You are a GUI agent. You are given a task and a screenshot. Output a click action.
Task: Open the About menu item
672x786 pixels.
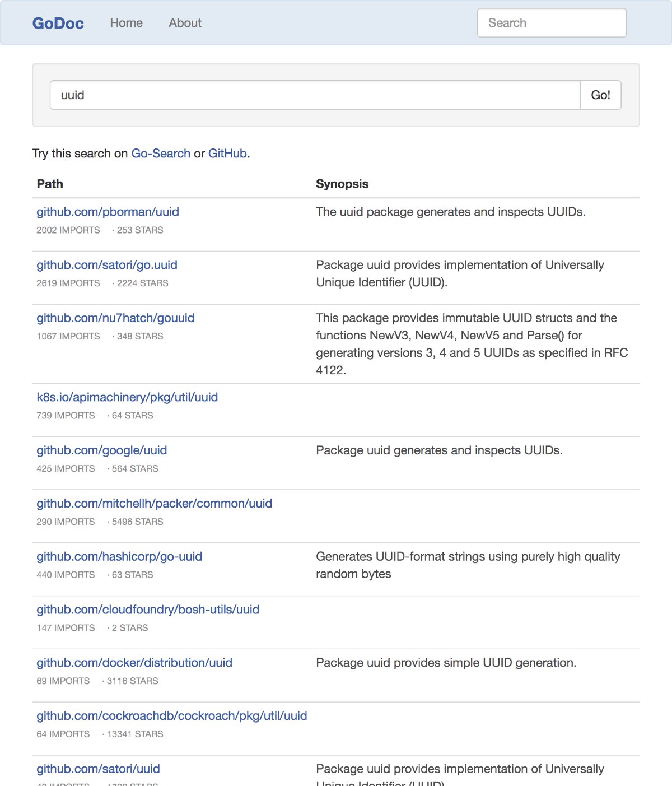pos(185,23)
